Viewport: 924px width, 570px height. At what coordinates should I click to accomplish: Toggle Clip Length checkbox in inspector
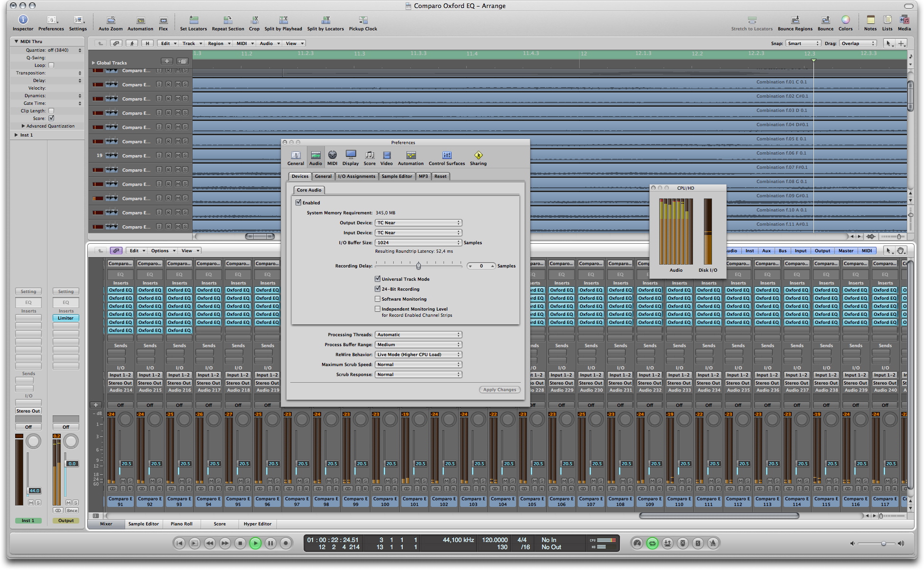(x=51, y=111)
